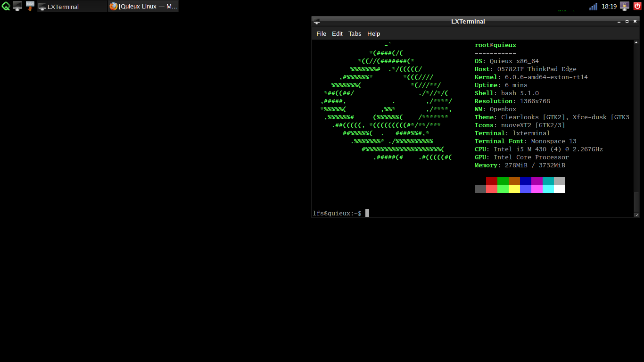The image size is (644, 362).
Task: Click the terminal scrollbar up arrow
Action: [x=636, y=43]
